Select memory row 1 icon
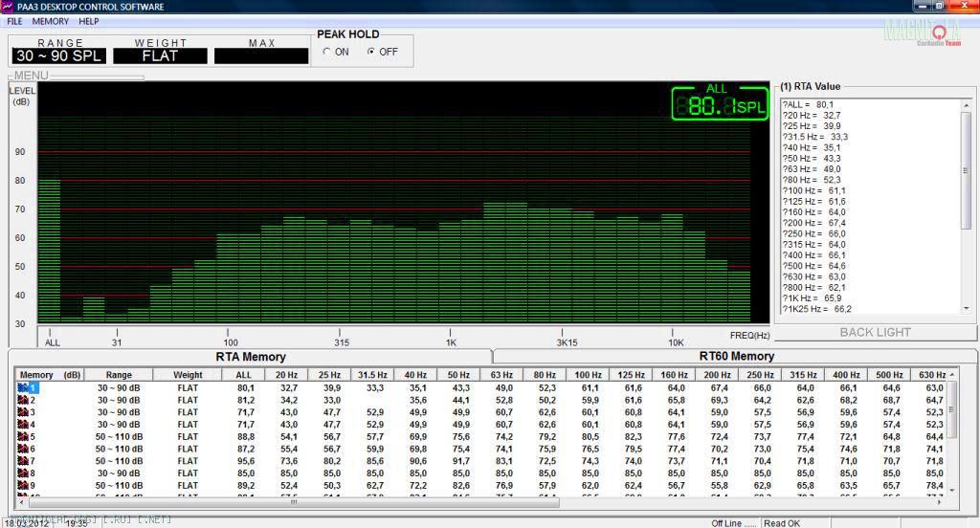The height and width of the screenshot is (528, 980). pyautogui.click(x=23, y=388)
